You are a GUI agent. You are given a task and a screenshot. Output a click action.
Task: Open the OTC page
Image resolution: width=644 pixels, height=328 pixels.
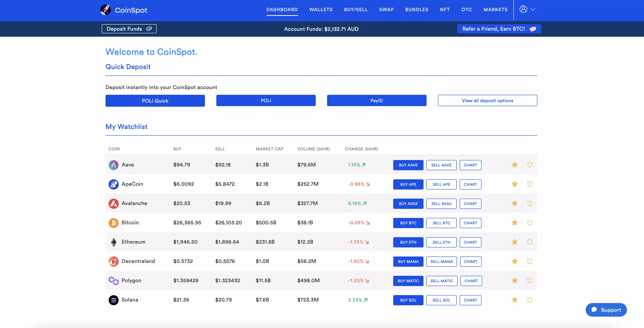[x=467, y=9]
